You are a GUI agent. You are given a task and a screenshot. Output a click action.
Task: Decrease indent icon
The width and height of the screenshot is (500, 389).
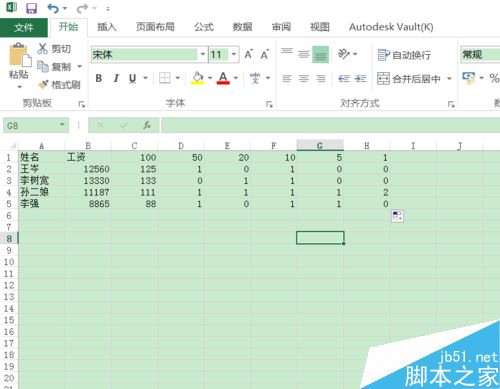point(344,79)
